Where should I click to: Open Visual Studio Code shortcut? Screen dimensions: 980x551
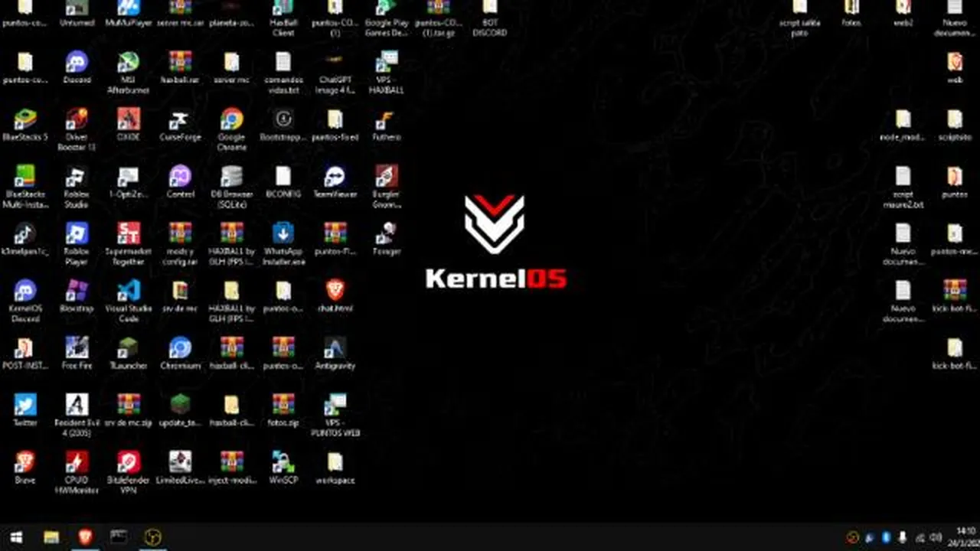point(128,301)
